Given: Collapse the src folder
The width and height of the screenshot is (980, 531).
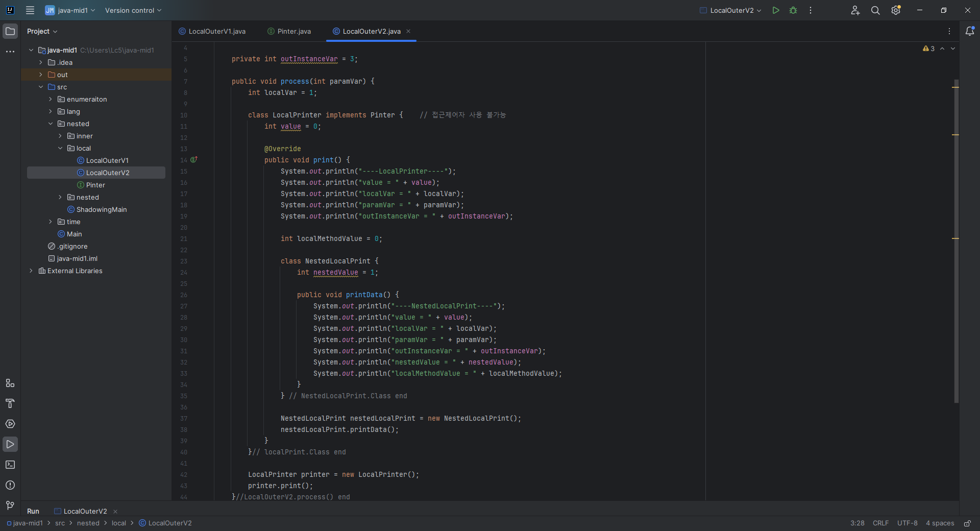Looking at the screenshot, I should (41, 87).
